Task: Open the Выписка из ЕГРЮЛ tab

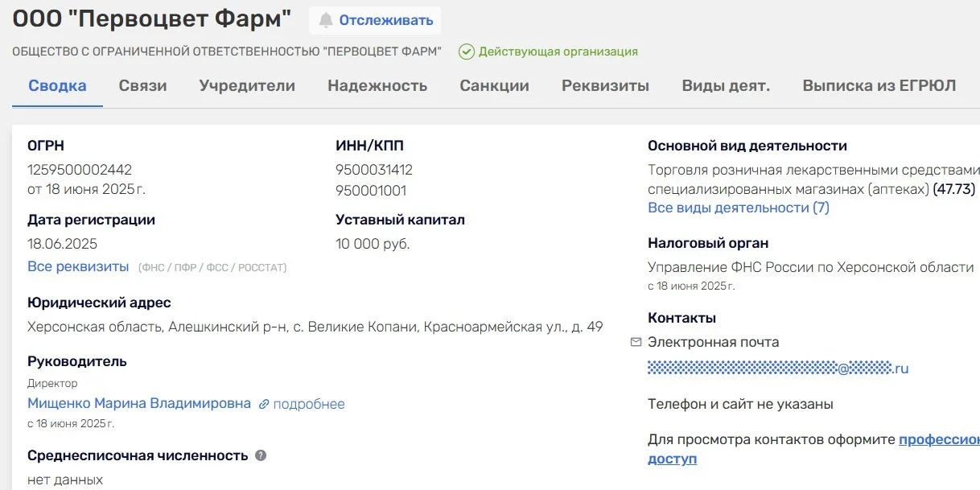Action: 879,86
